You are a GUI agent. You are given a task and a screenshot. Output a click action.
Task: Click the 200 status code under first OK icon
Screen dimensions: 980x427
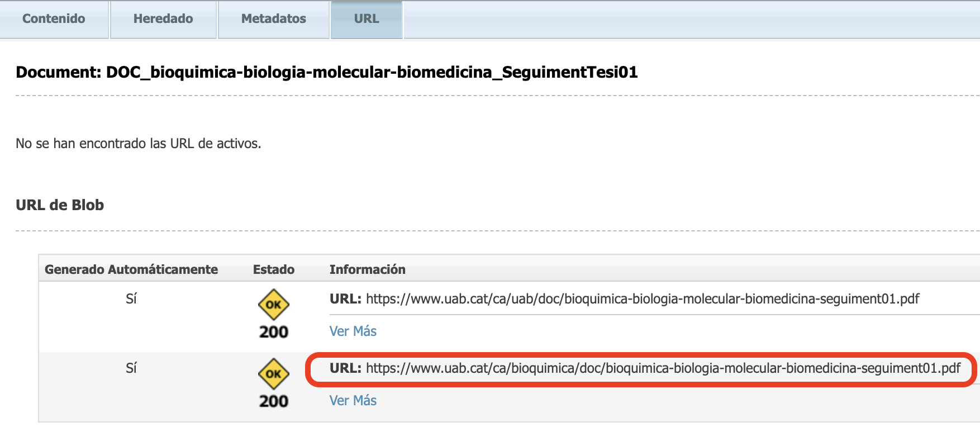pos(273,331)
